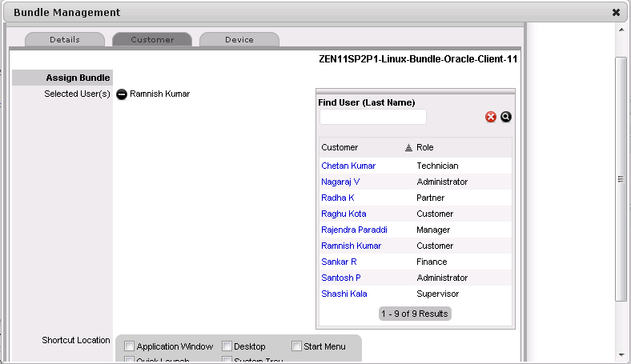Tick the Desktop shortcut location checkbox
The width and height of the screenshot is (631, 364).
(227, 346)
